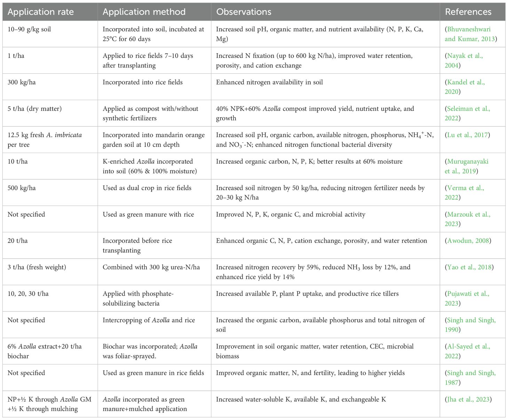
Task: Follow the Verma et al., 2022 citation link
Action: [x=465, y=188]
